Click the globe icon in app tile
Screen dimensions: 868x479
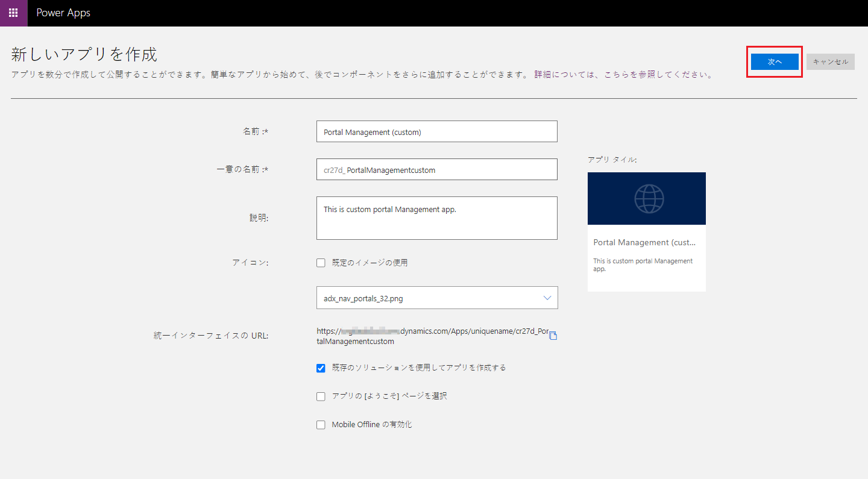[x=649, y=198]
